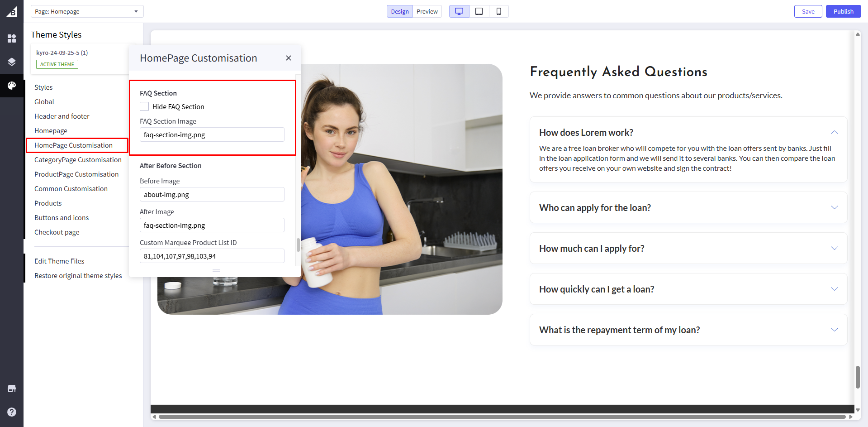Select the theme styles palette icon
The image size is (868, 427).
point(12,86)
